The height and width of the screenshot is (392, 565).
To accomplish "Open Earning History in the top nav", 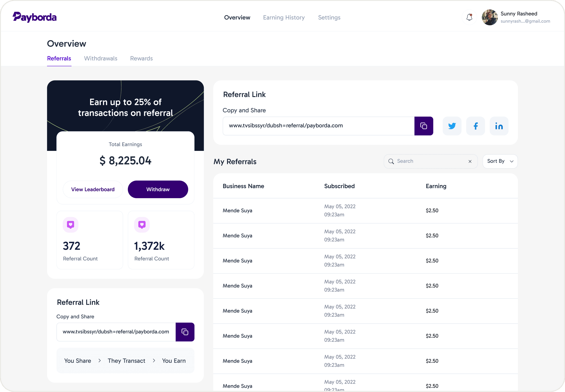I will [284, 17].
